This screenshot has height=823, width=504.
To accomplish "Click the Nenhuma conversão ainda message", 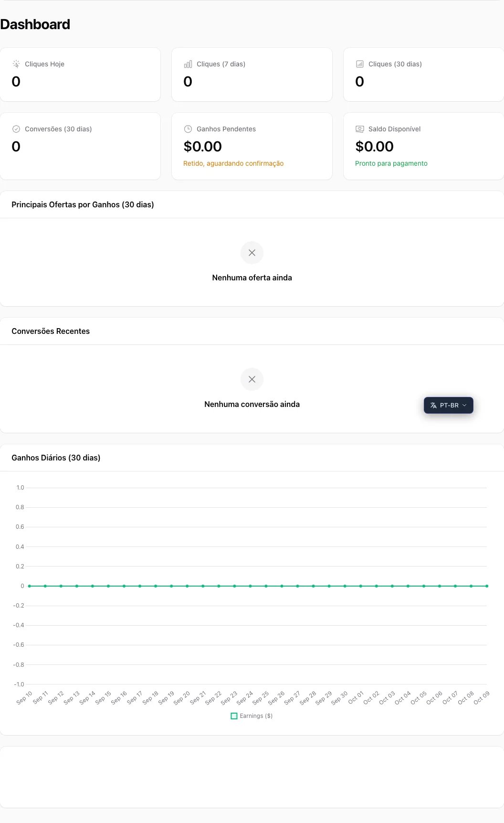I will point(252,404).
